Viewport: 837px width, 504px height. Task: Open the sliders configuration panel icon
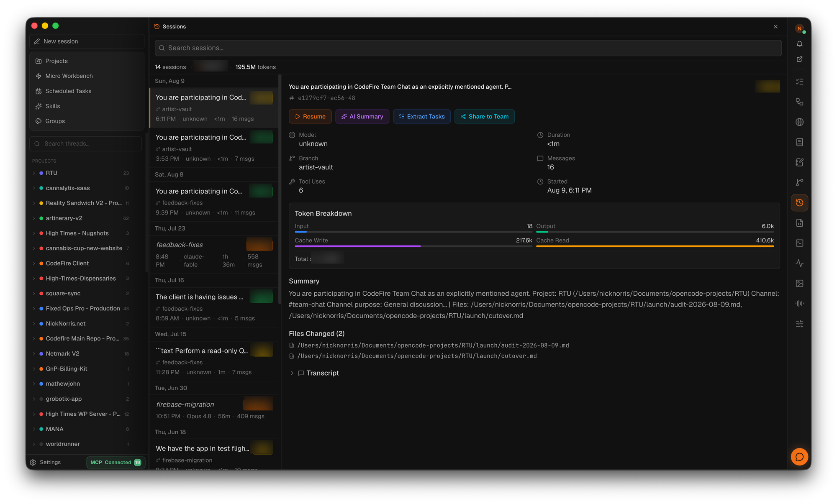[799, 324]
